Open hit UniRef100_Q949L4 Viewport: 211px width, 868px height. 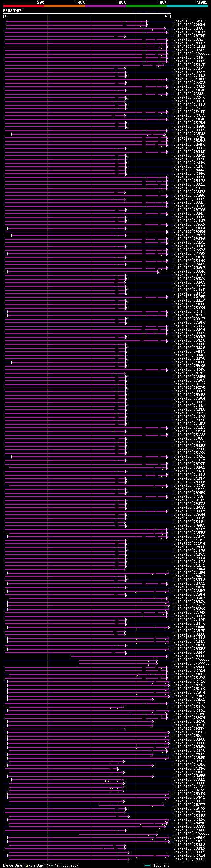coord(190,25)
